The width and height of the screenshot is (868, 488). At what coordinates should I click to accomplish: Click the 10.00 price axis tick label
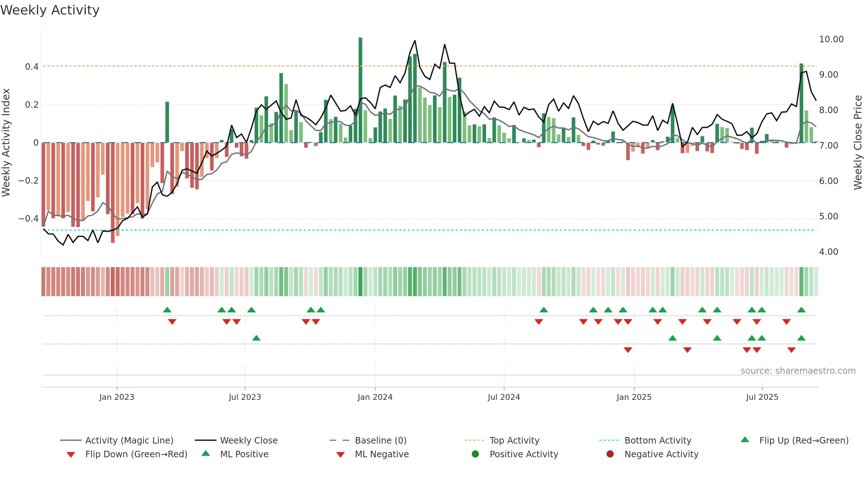831,39
